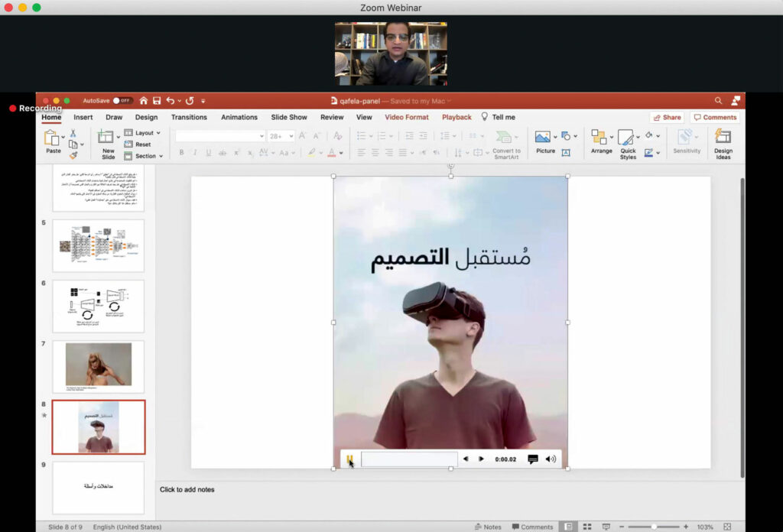Click the zoom slider in status bar
The height and width of the screenshot is (532, 783).
click(655, 527)
